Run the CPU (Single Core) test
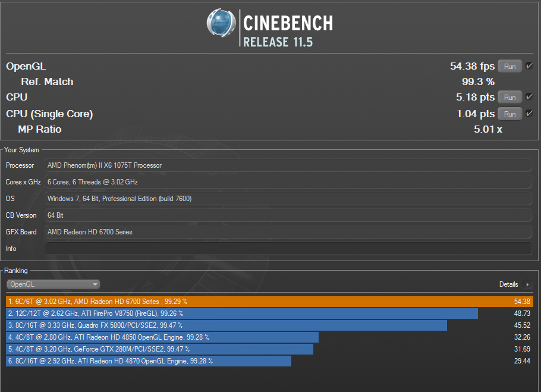The height and width of the screenshot is (392, 541). click(x=509, y=114)
